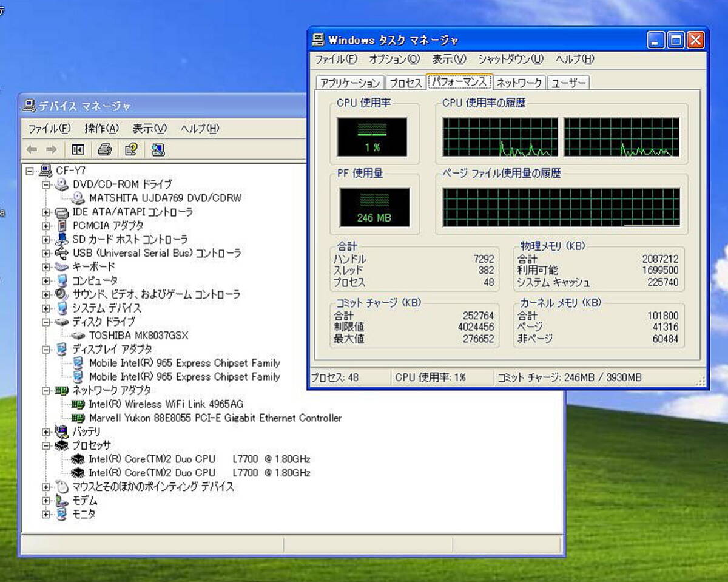This screenshot has width=728, height=582.
Task: Click the ネットワーク アダプタ category icon
Action: (62, 390)
